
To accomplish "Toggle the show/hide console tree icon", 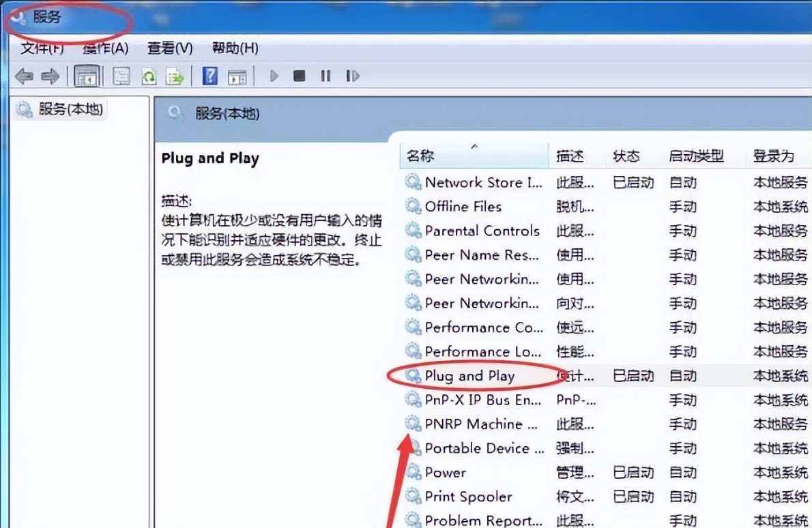I will coord(87,76).
